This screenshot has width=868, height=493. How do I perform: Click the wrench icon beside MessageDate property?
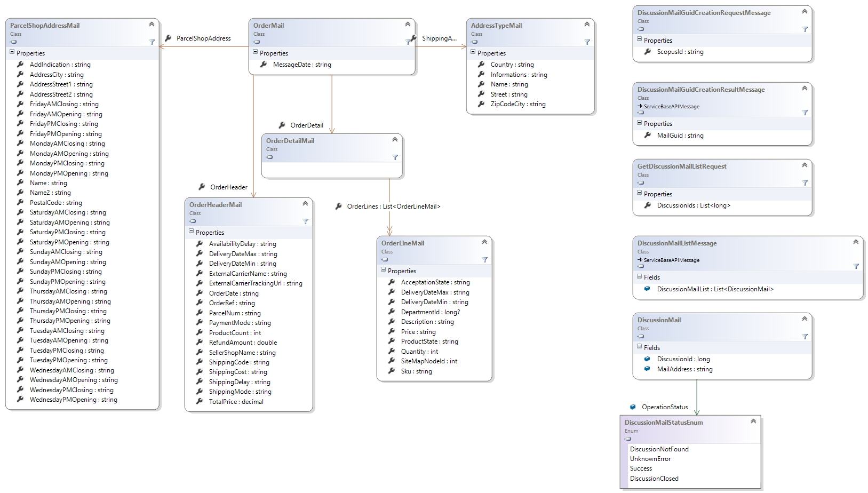264,65
